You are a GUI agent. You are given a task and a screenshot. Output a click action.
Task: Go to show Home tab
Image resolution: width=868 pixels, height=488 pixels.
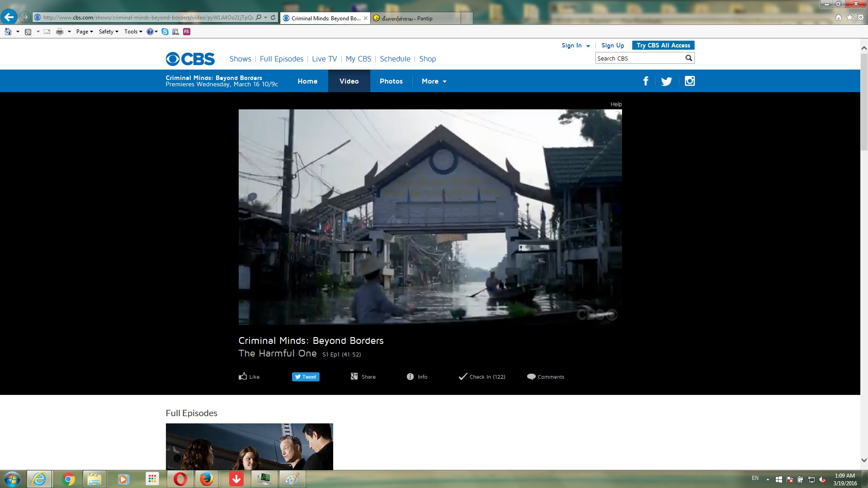pos(307,81)
